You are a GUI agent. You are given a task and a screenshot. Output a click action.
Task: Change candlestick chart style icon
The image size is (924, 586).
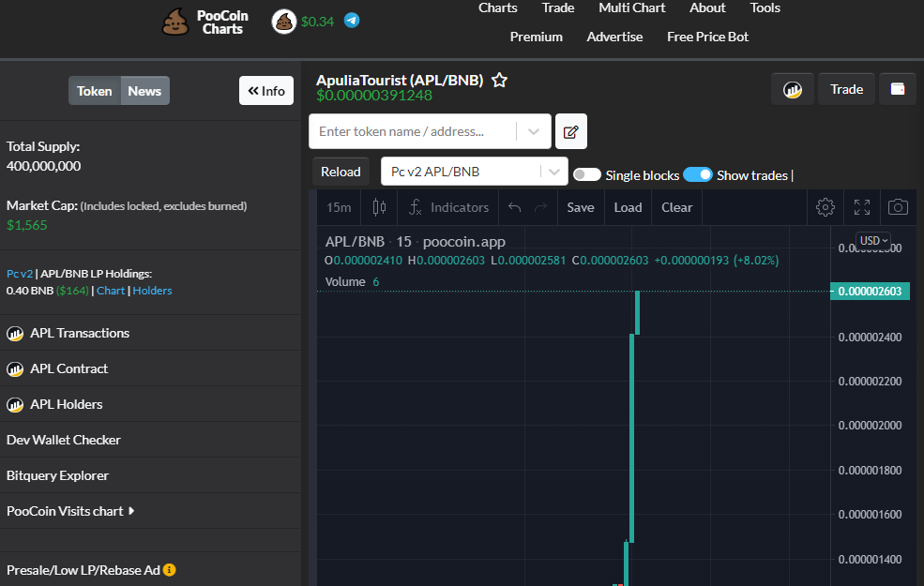[x=379, y=207]
